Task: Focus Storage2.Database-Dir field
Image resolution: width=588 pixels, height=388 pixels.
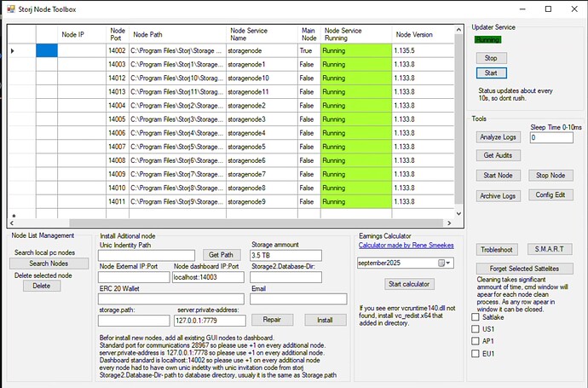Action: coord(285,277)
